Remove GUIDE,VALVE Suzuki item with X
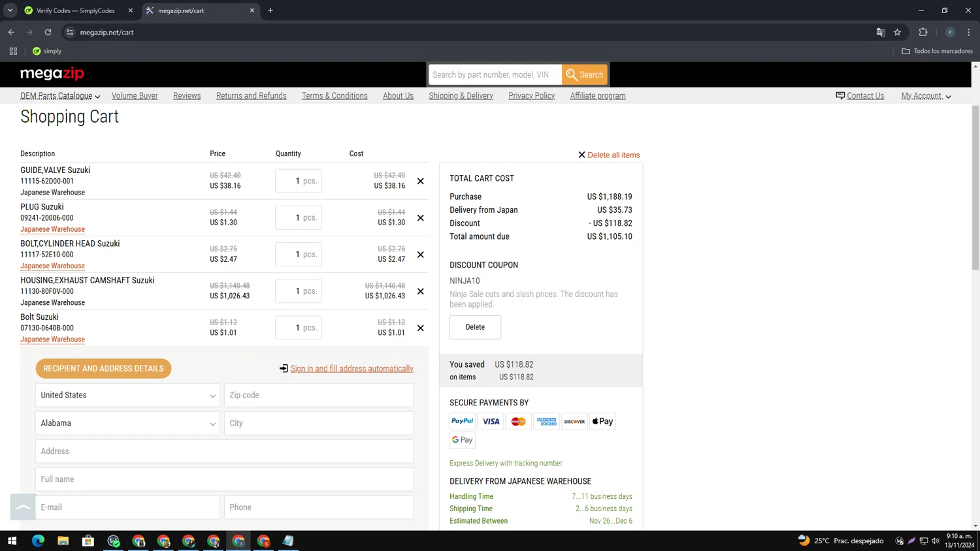 pos(421,181)
